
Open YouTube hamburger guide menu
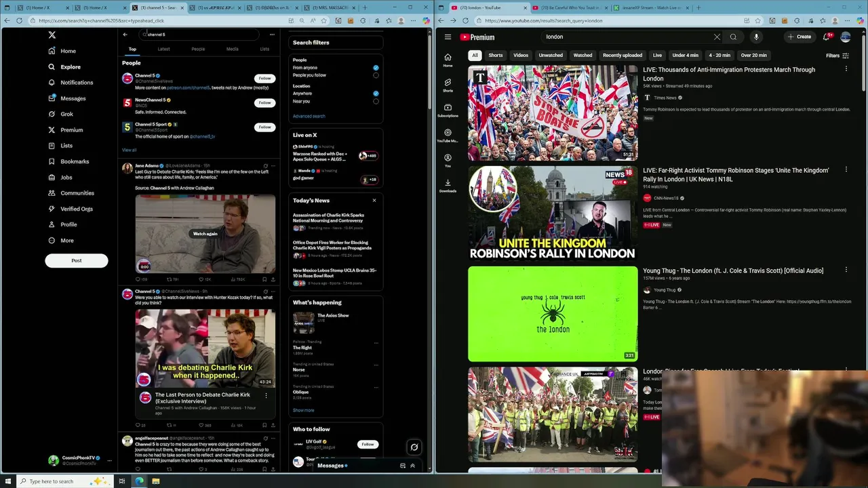coord(448,37)
